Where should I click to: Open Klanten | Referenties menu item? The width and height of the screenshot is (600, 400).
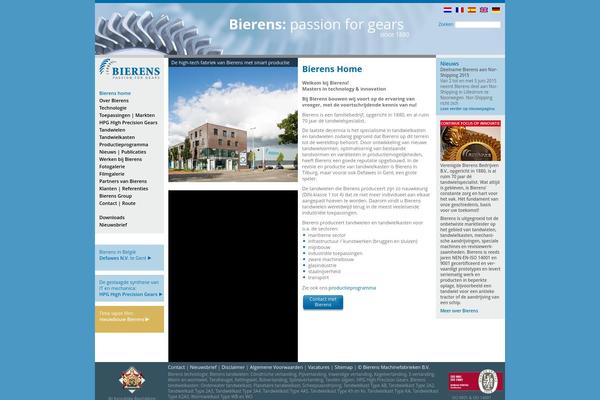pyautogui.click(x=124, y=189)
